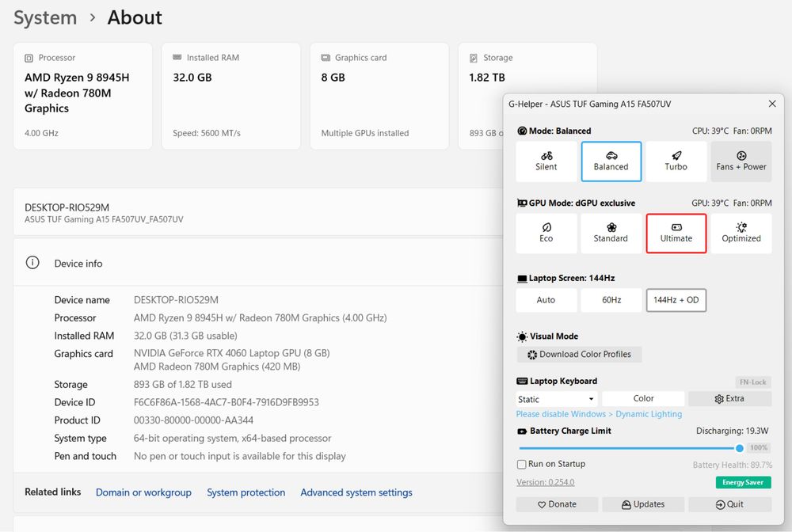Switch GPU mode to Standard

(611, 234)
